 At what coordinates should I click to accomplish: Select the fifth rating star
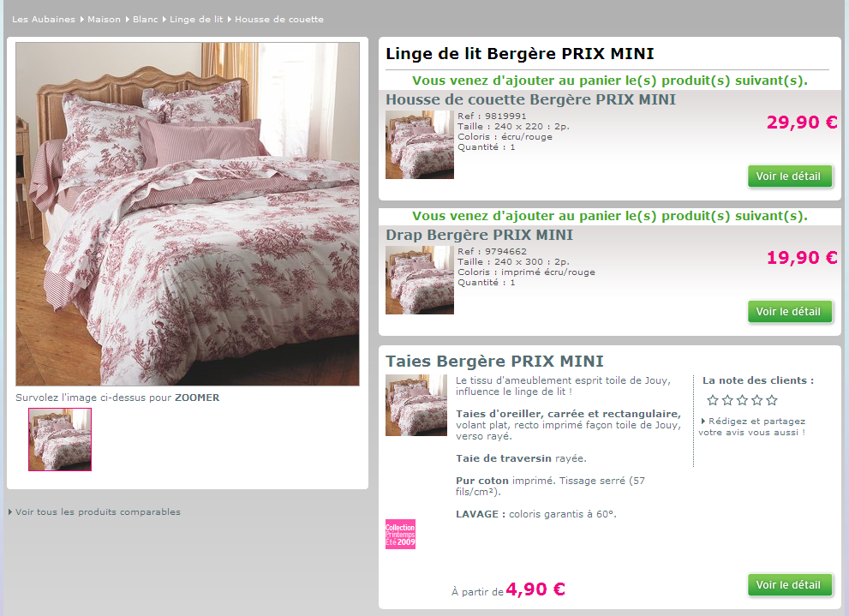coord(772,400)
